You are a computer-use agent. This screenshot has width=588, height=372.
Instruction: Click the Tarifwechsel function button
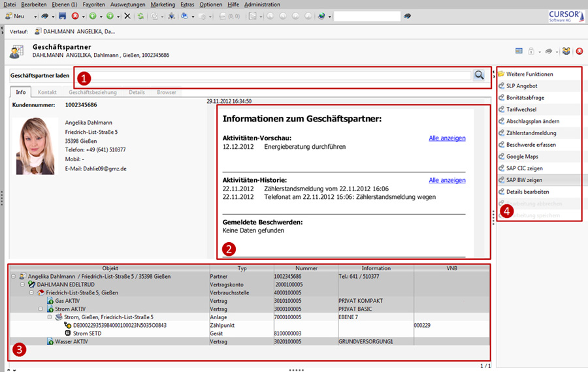click(521, 110)
